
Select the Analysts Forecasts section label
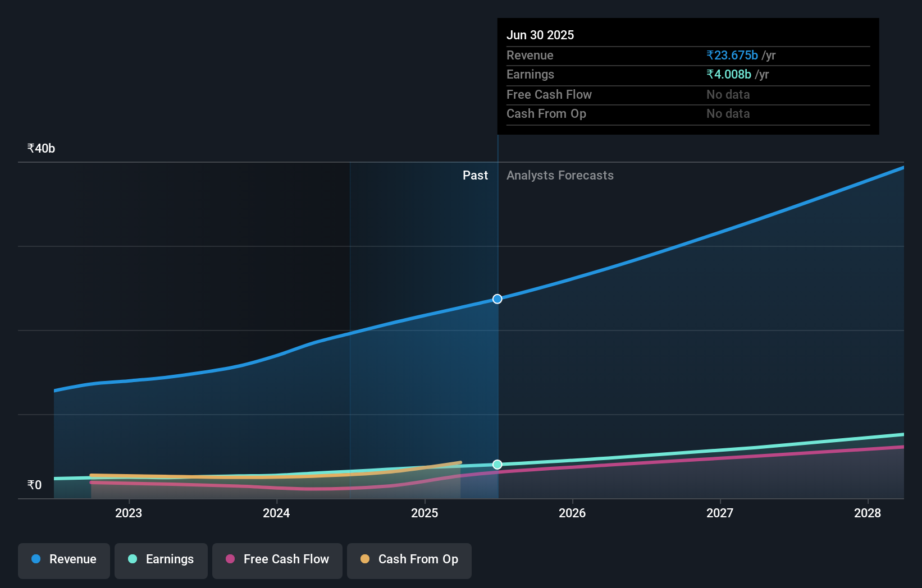point(559,175)
